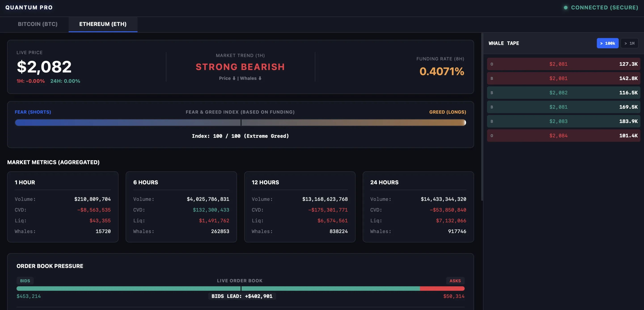Select the $2,081 169.5K whale trade row
Screen dimensions: 644x310
tap(563, 107)
